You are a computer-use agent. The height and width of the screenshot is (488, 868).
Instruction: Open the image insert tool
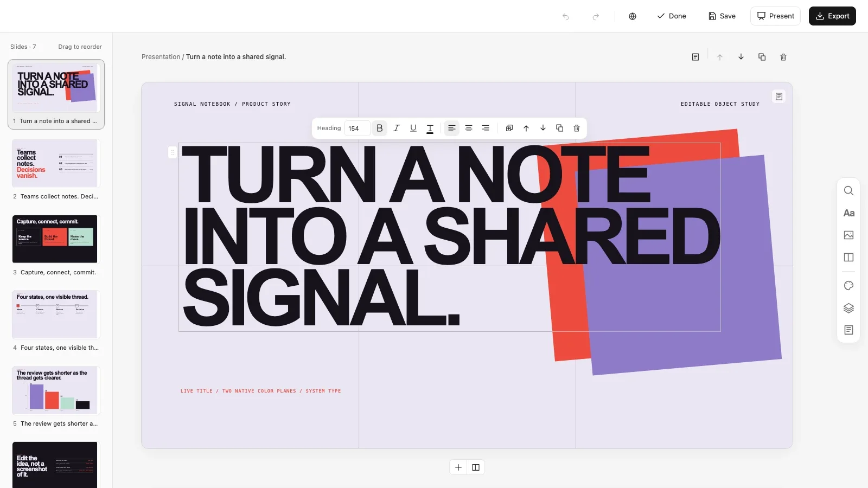[x=849, y=235]
